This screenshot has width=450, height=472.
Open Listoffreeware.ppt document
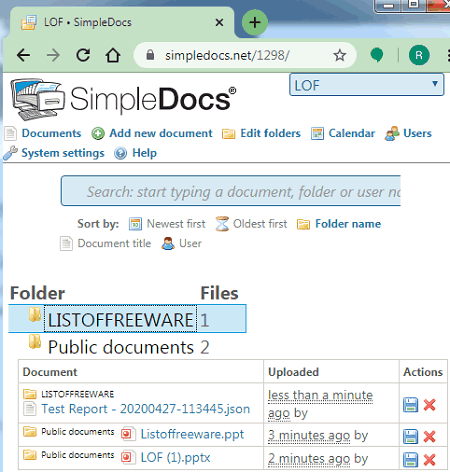click(192, 434)
